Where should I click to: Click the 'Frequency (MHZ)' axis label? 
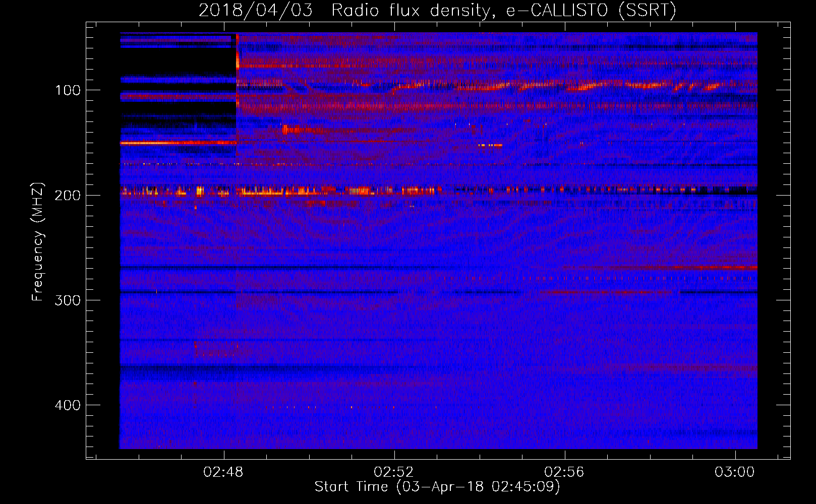point(38,242)
